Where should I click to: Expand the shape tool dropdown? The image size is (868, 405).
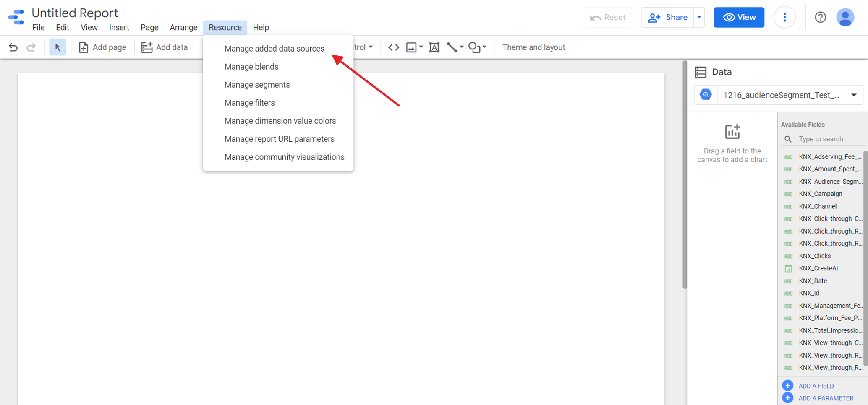pyautogui.click(x=484, y=47)
